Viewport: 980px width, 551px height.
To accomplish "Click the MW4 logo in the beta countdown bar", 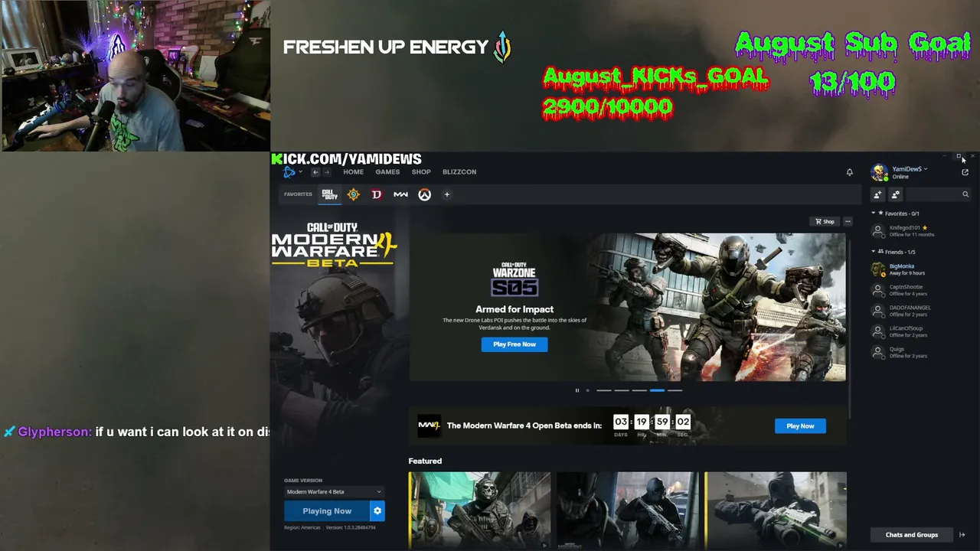I will 429,425.
